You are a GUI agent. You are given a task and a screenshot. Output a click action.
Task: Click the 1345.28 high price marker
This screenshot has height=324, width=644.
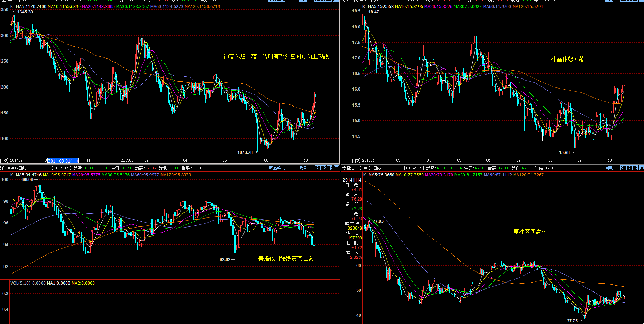[x=25, y=12]
